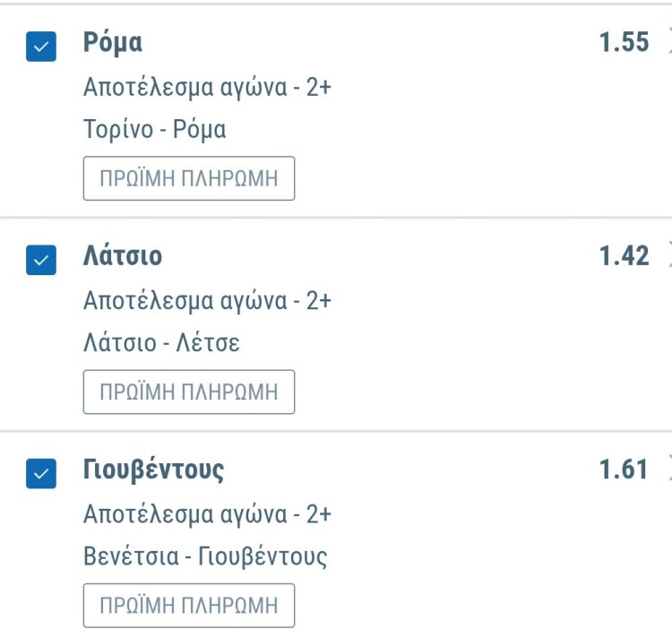
Task: Click the 1.55 odds value
Action: 624,42
